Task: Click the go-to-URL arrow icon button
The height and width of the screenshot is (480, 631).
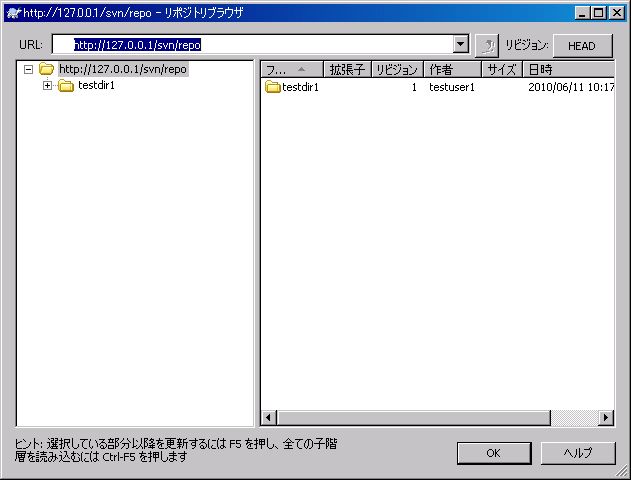Action: [487, 45]
